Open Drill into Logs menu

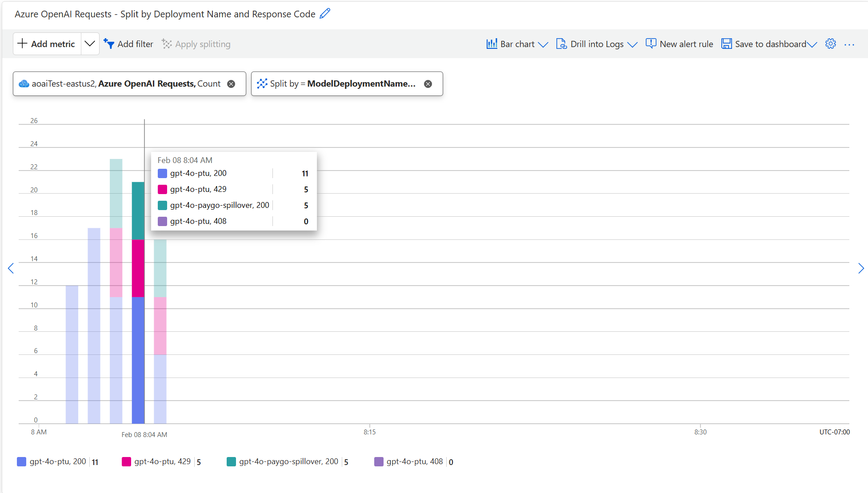coord(597,44)
